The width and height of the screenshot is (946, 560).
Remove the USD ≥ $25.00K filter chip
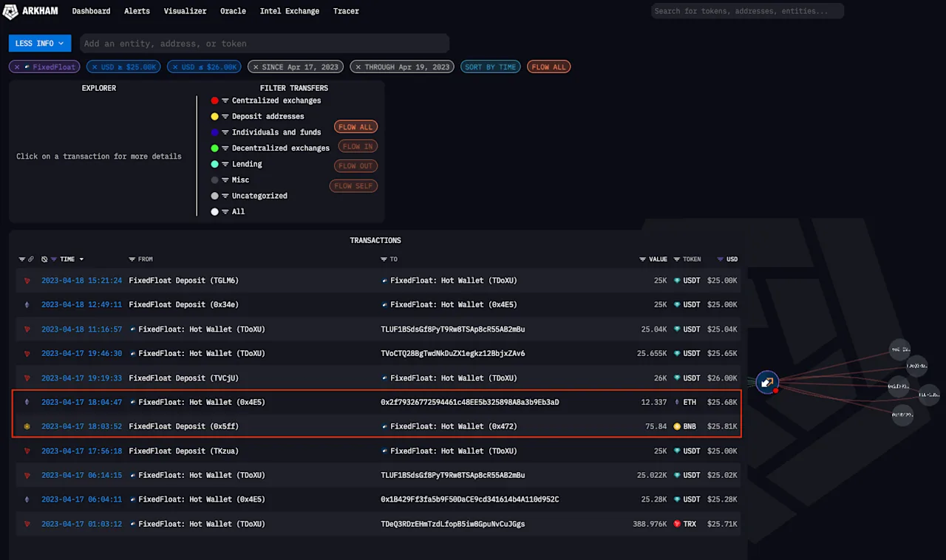coord(93,67)
